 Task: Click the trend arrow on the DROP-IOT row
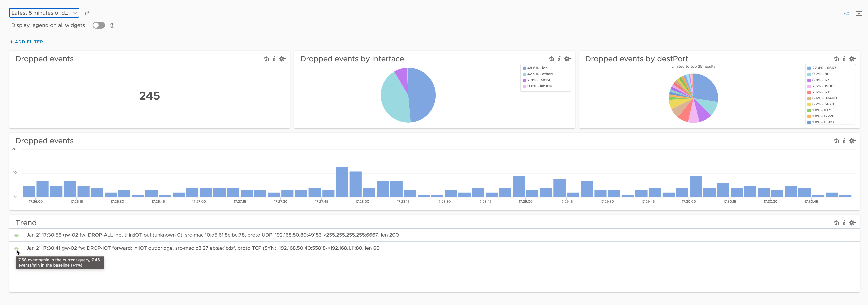coord(16,248)
